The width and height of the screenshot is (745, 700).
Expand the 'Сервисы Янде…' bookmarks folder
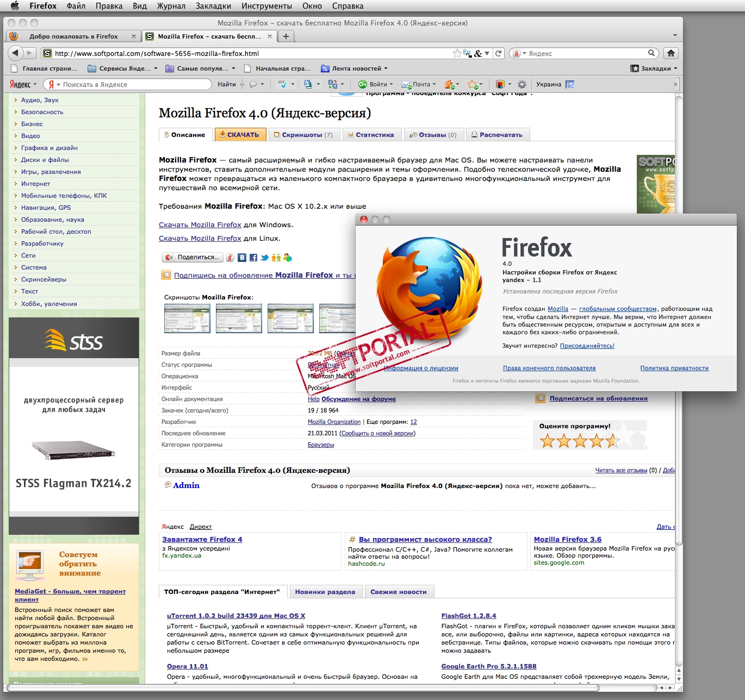pyautogui.click(x=122, y=68)
